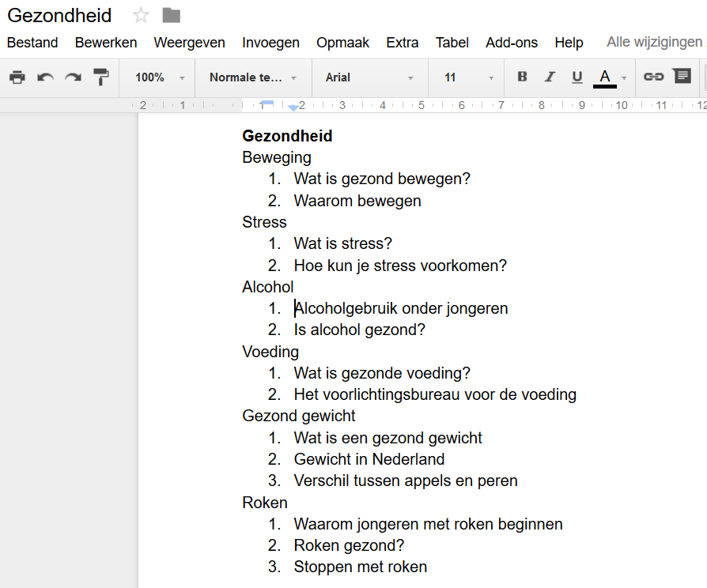
Task: Click the bold Gezondheid heading in document
Action: [287, 136]
